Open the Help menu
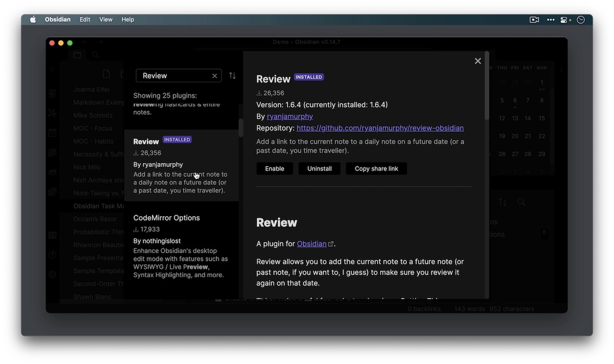The width and height of the screenshot is (614, 364). click(128, 19)
